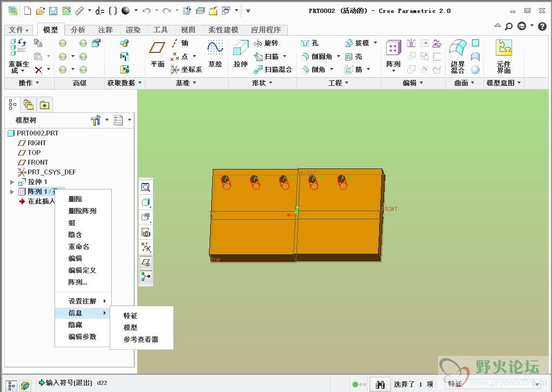
Task: Choose 参考查看器 in the 信息 submenu
Action: (x=141, y=340)
